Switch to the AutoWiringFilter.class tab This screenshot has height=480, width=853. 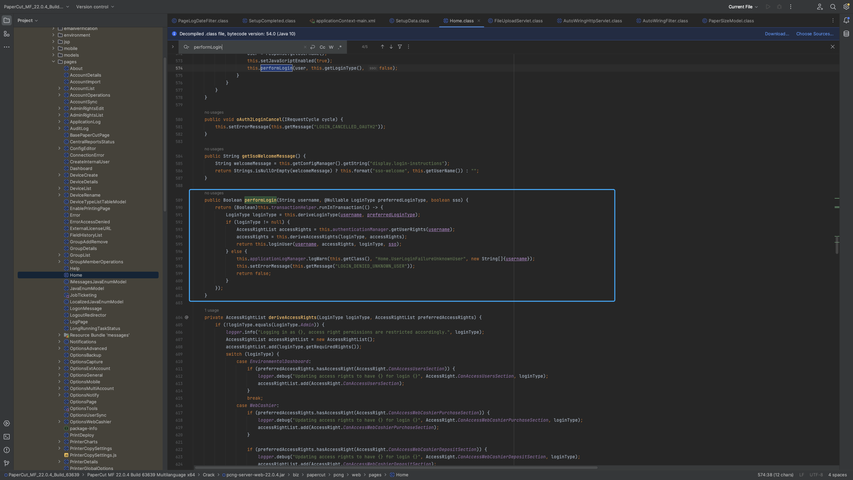pyautogui.click(x=662, y=21)
